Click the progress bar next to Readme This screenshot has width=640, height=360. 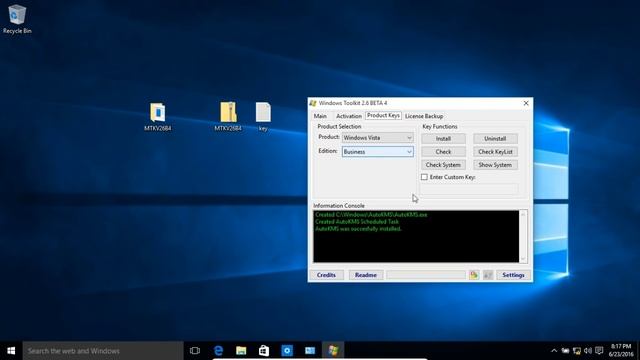tap(426, 275)
